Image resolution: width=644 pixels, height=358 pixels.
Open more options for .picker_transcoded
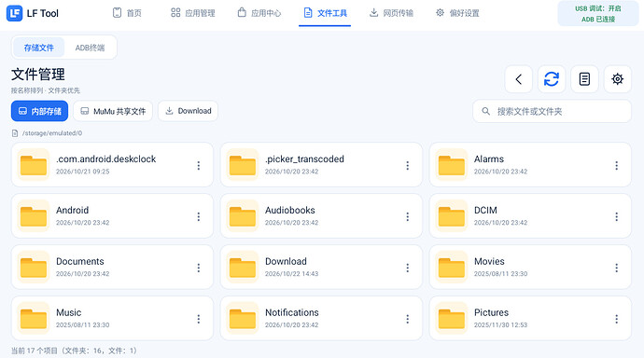tap(408, 165)
